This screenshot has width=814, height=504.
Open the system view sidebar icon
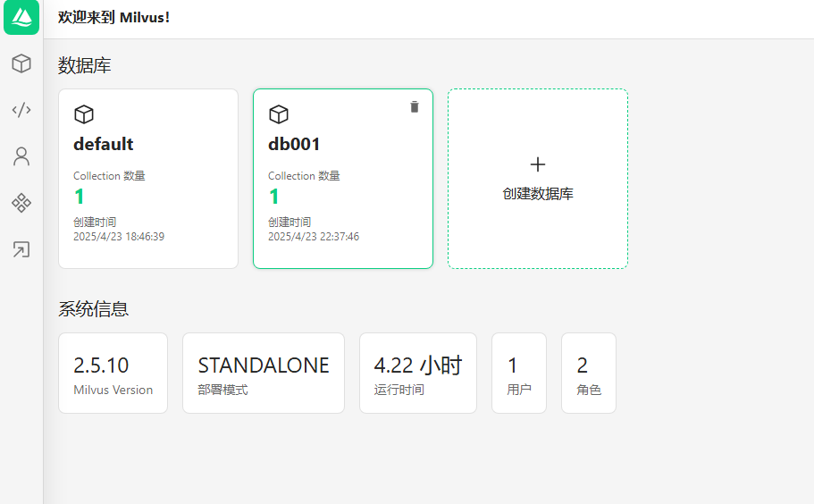click(x=21, y=203)
